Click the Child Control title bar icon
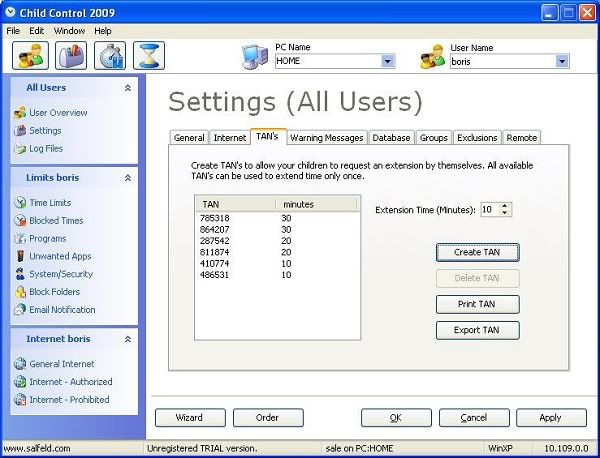 10,13
